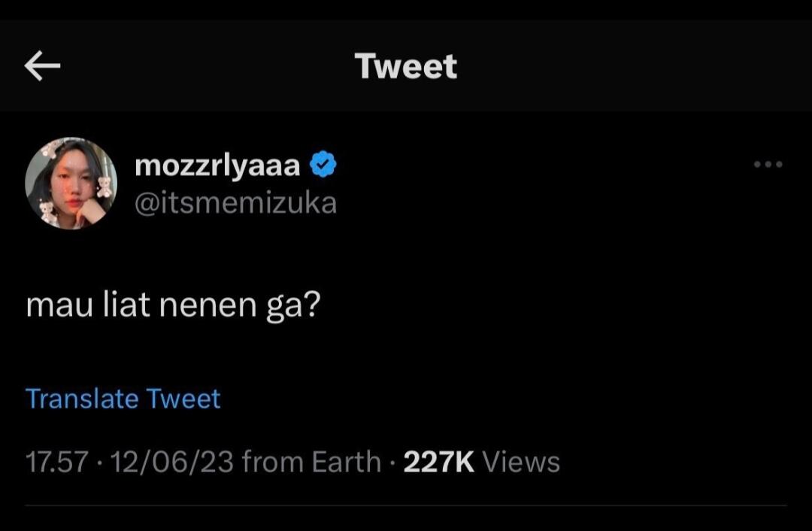812x531 pixels.
Task: Click the divider line below the metadata
Action: [406, 505]
